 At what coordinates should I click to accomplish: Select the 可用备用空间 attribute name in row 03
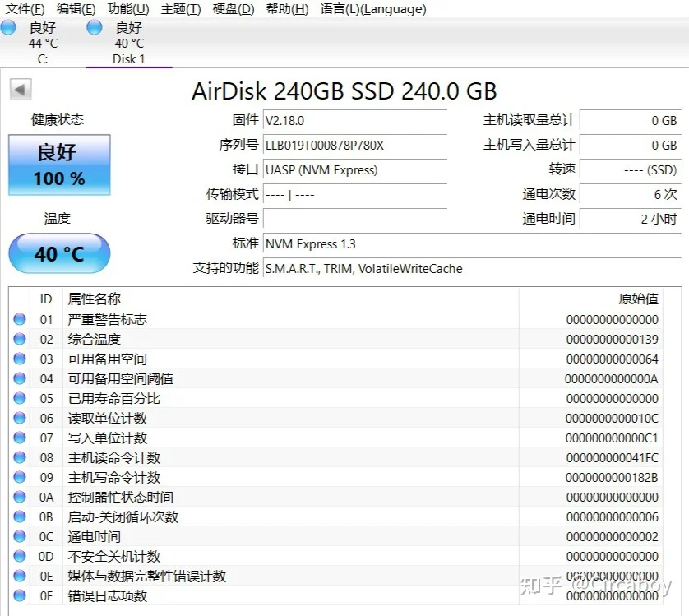(107, 359)
